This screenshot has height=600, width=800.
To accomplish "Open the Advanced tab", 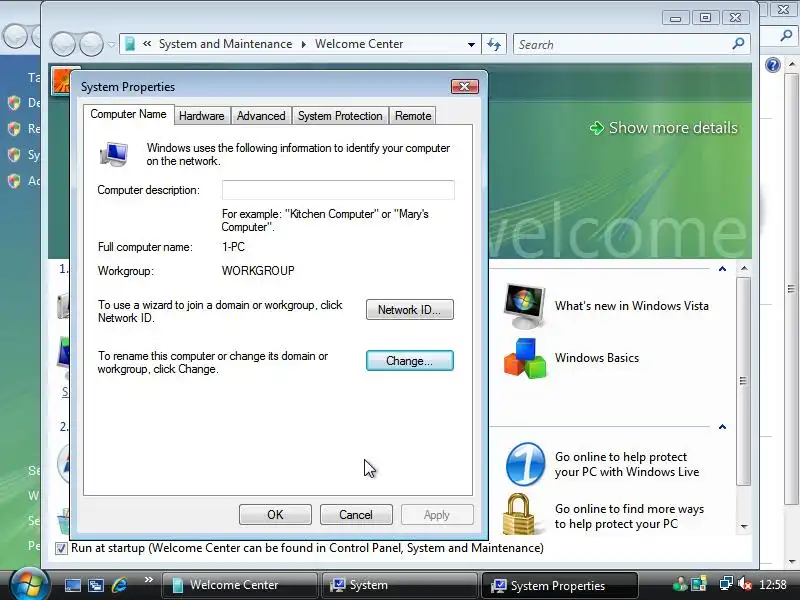I will [261, 116].
